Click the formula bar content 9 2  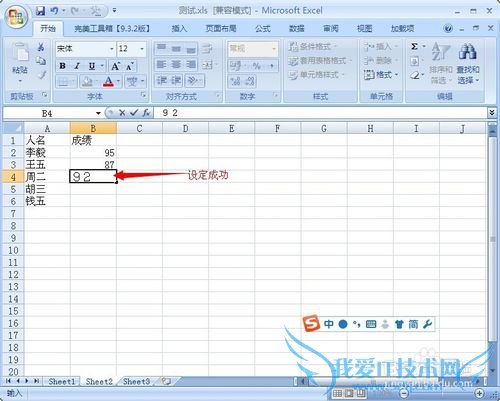tap(170, 113)
